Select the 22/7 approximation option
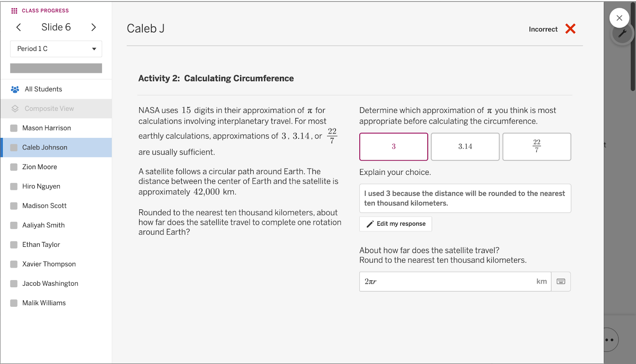 coord(537,147)
